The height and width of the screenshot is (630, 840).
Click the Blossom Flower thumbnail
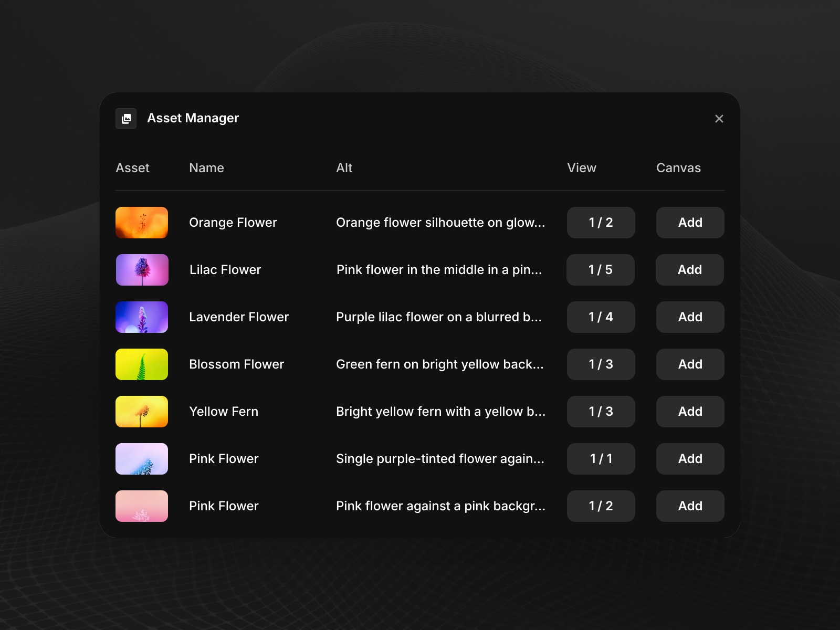[142, 364]
